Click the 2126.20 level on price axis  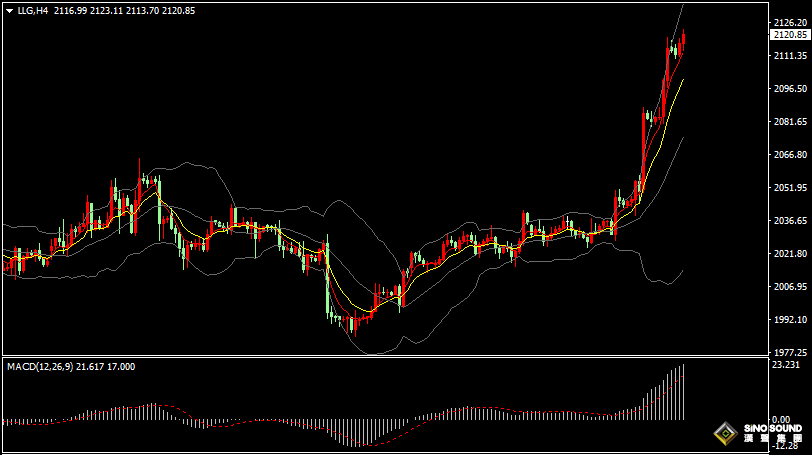click(x=790, y=23)
